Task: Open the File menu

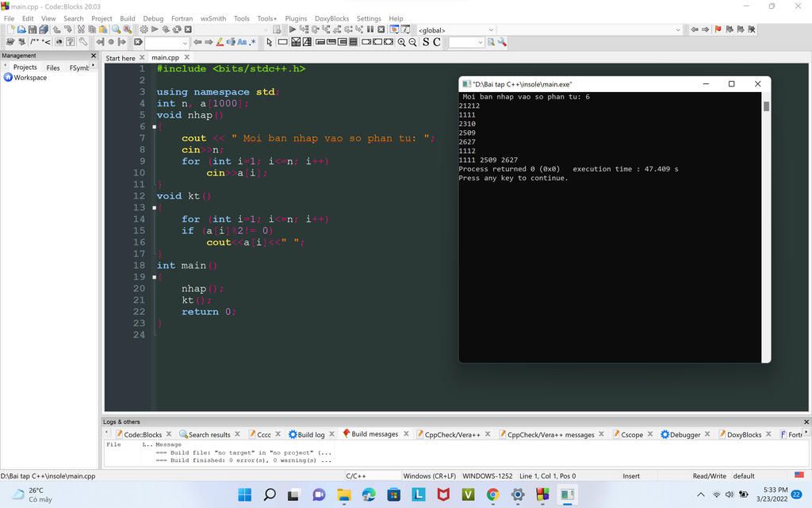Action: (x=9, y=18)
